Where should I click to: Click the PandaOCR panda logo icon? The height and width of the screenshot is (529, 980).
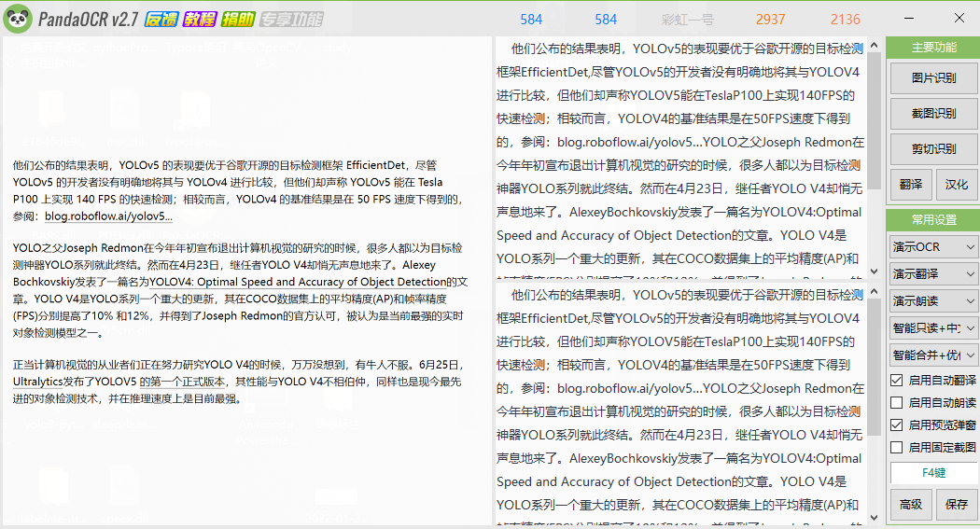tap(18, 20)
